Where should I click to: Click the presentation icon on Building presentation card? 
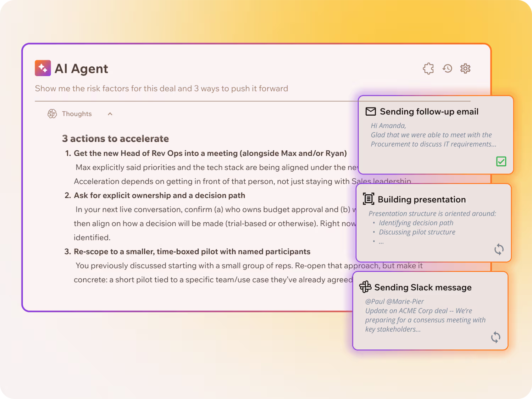click(368, 199)
